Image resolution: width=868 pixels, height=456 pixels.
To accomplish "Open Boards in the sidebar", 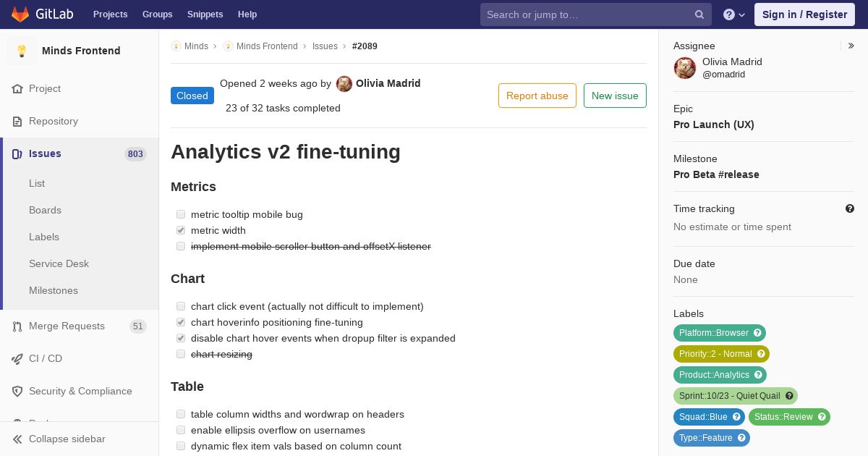I will pyautogui.click(x=45, y=211).
